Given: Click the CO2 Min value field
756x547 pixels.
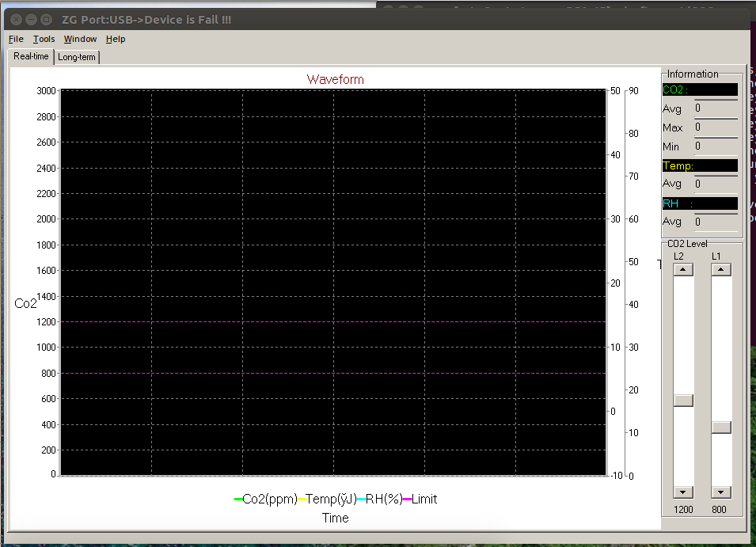Looking at the screenshot, I should tap(716, 146).
